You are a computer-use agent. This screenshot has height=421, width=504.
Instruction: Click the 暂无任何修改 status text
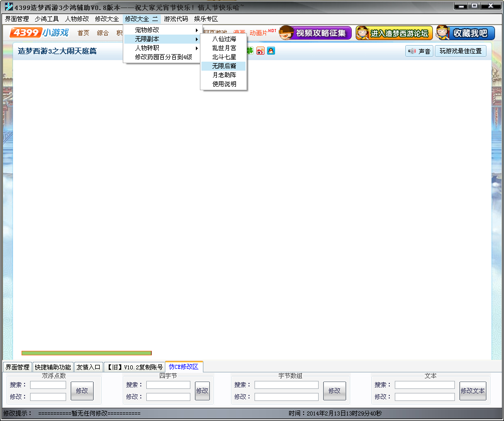click(89, 413)
